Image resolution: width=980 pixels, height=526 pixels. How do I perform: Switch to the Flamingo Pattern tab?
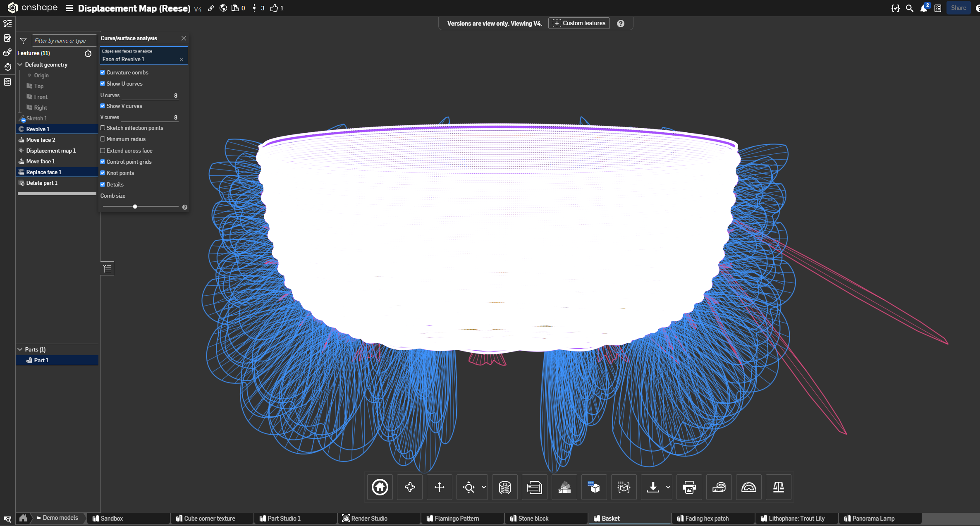(x=457, y=519)
